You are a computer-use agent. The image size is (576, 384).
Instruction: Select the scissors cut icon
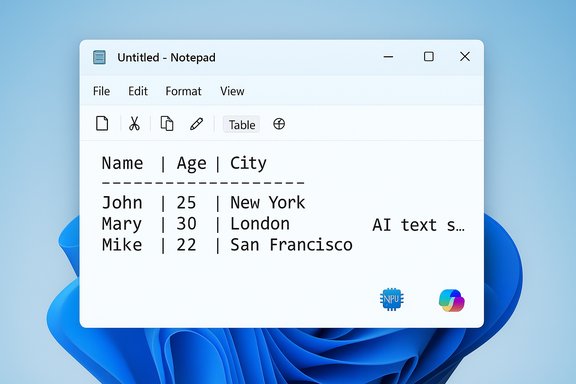tap(134, 123)
